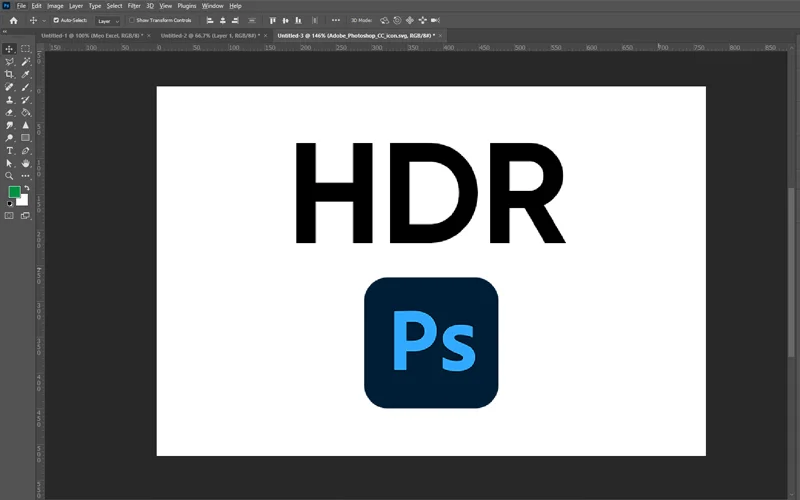
Task: Toggle Quick Mask mode
Action: (9, 216)
